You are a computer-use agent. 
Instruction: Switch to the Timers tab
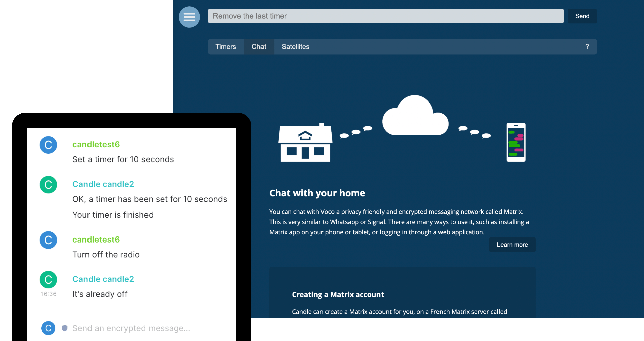(225, 47)
